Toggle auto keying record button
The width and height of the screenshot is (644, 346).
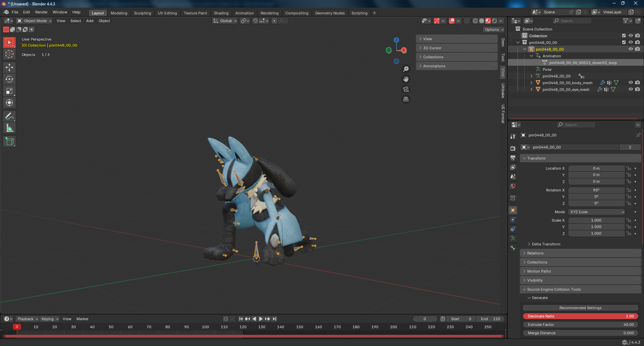pos(226,319)
